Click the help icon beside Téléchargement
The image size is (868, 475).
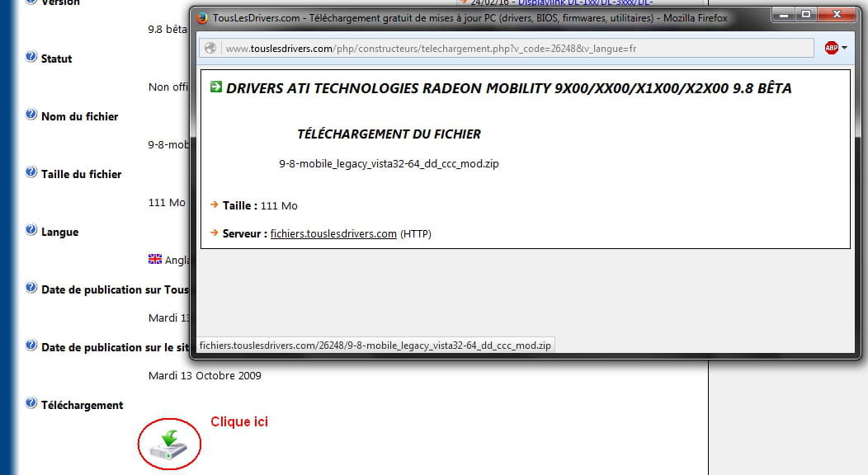pos(31,402)
